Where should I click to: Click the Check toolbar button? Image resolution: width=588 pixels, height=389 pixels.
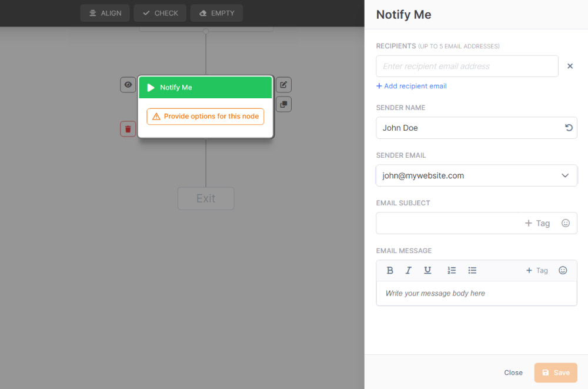coord(160,13)
